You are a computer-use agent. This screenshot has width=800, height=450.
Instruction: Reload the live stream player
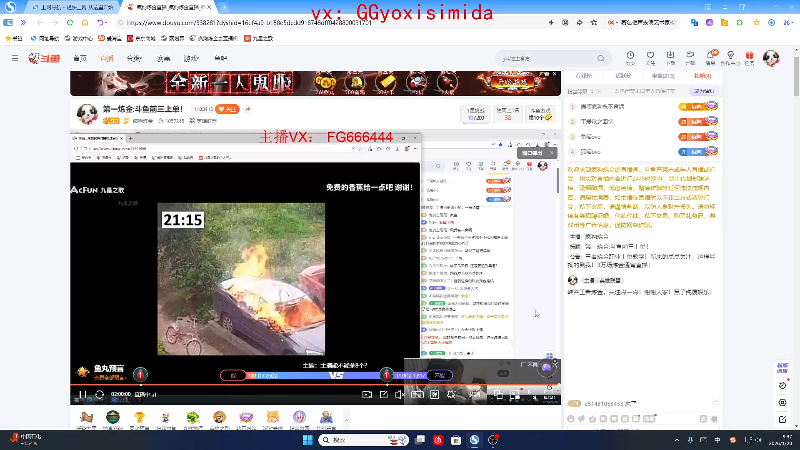point(99,394)
